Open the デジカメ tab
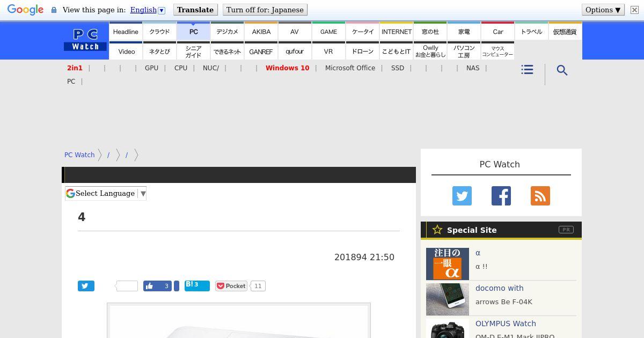 click(x=228, y=32)
